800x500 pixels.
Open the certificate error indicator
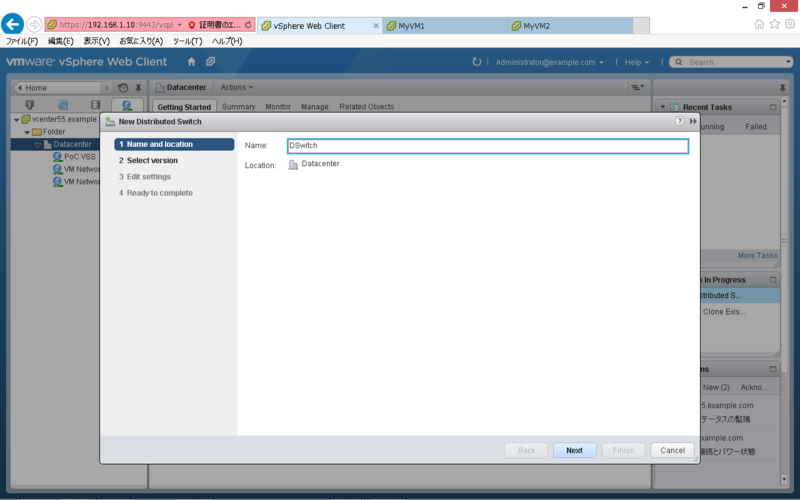click(214, 24)
